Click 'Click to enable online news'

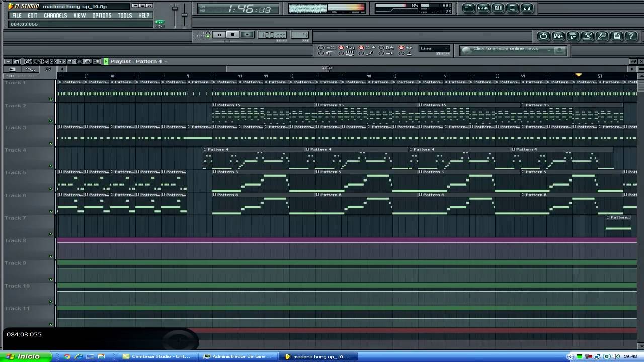pyautogui.click(x=506, y=49)
